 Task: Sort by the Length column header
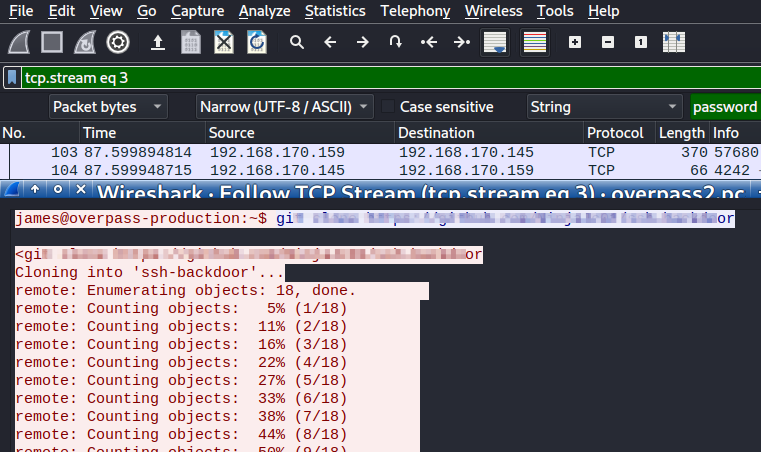(682, 133)
